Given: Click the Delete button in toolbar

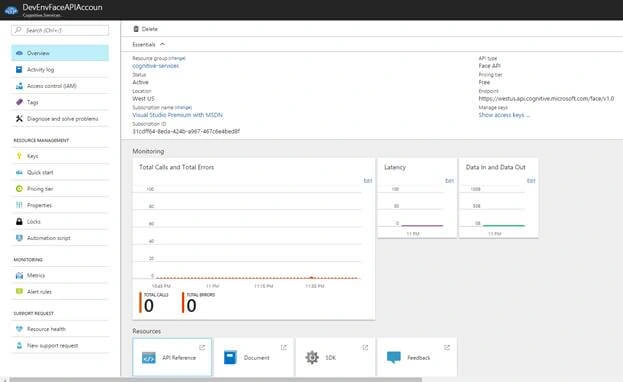Looking at the screenshot, I should point(145,29).
